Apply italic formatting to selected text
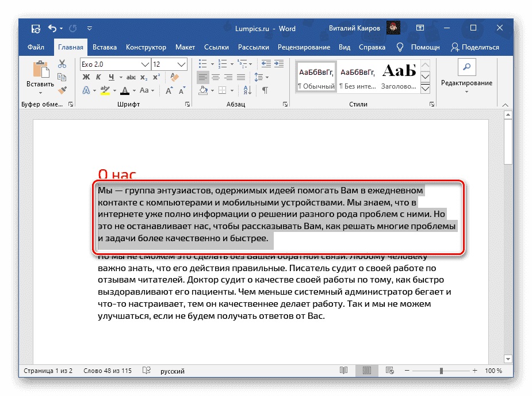The height and width of the screenshot is (396, 532). point(98,77)
